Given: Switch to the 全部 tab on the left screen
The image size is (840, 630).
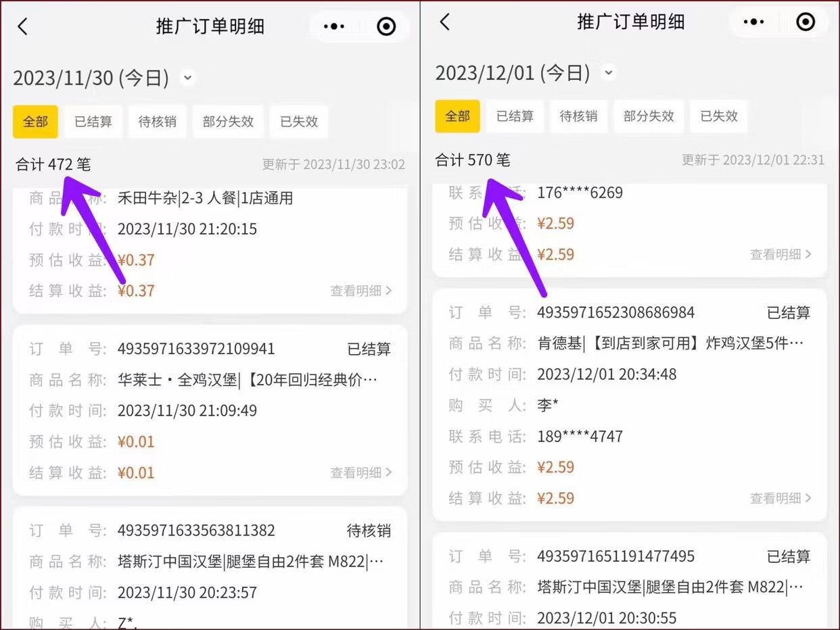Looking at the screenshot, I should (35, 122).
